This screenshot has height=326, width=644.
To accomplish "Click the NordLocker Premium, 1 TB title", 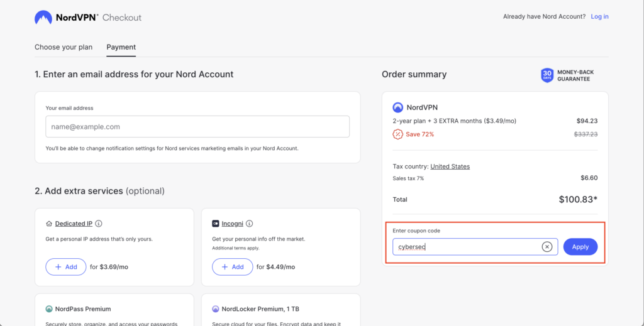I will [260, 309].
